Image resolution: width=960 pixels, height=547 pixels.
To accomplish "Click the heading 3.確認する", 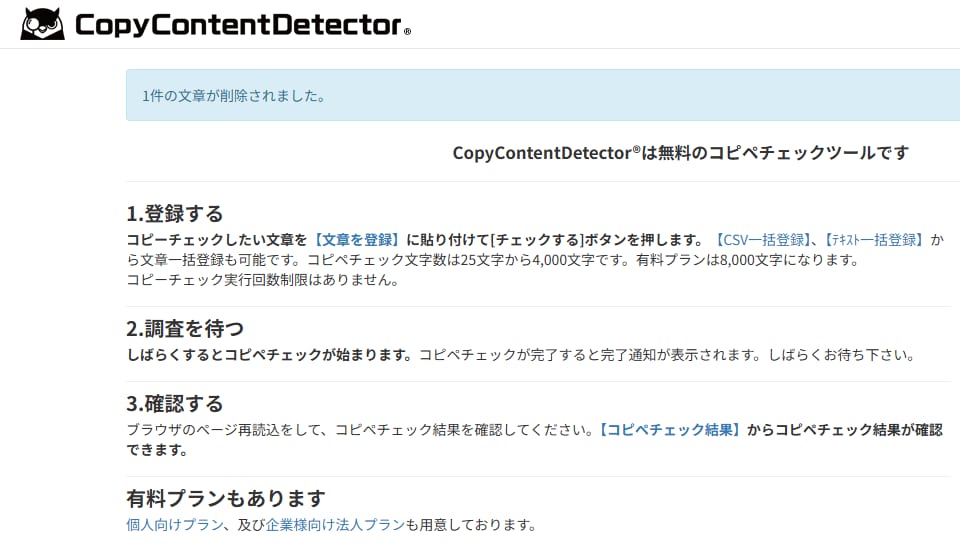I will (x=175, y=404).
